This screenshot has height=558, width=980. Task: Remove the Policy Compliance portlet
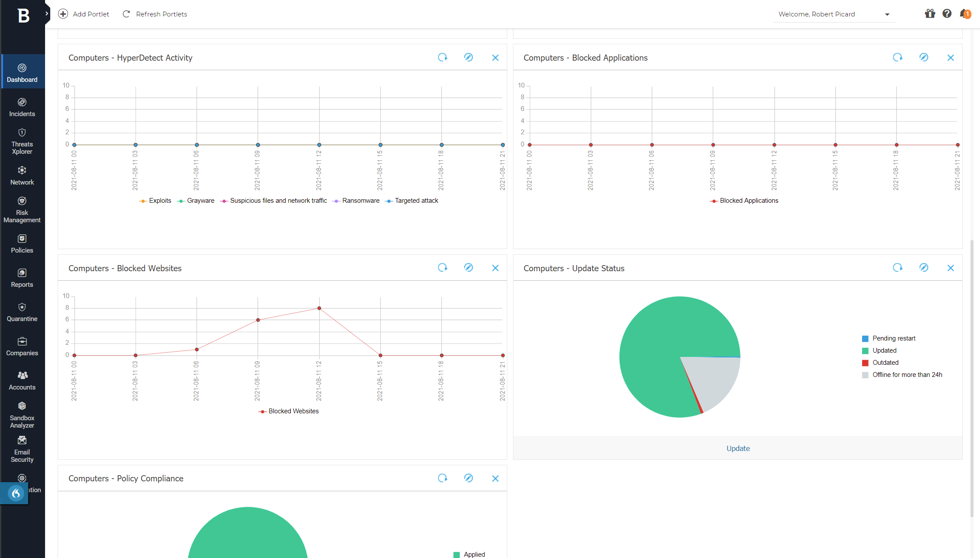pyautogui.click(x=495, y=478)
